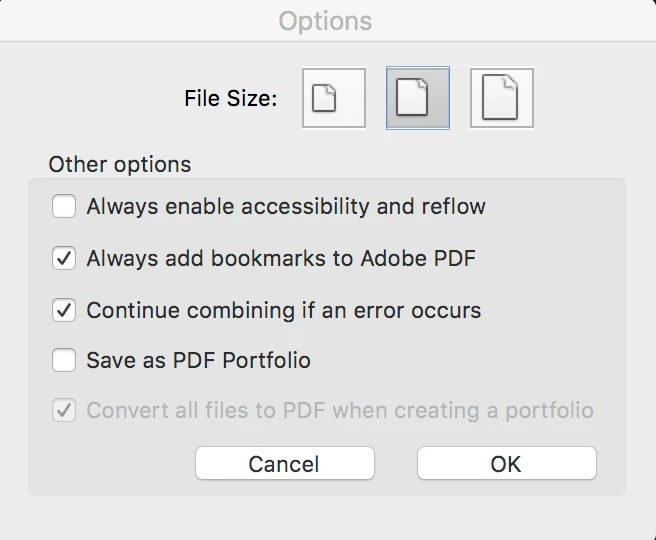Uncheck the continue combining on error box
The height and width of the screenshot is (540, 656).
pos(64,310)
